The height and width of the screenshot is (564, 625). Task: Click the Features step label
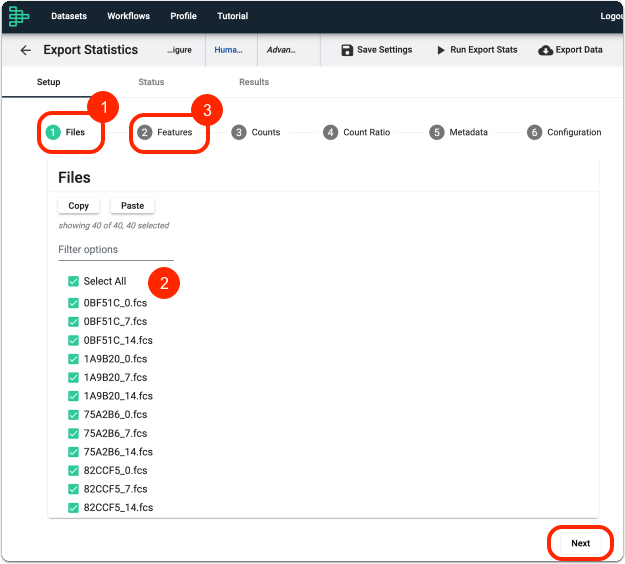pyautogui.click(x=175, y=132)
